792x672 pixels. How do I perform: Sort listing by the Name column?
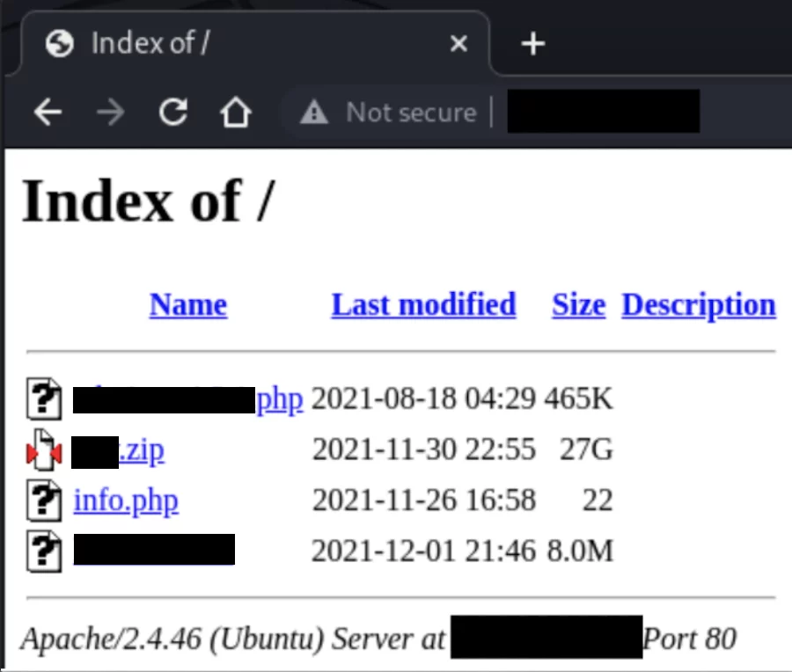point(187,304)
